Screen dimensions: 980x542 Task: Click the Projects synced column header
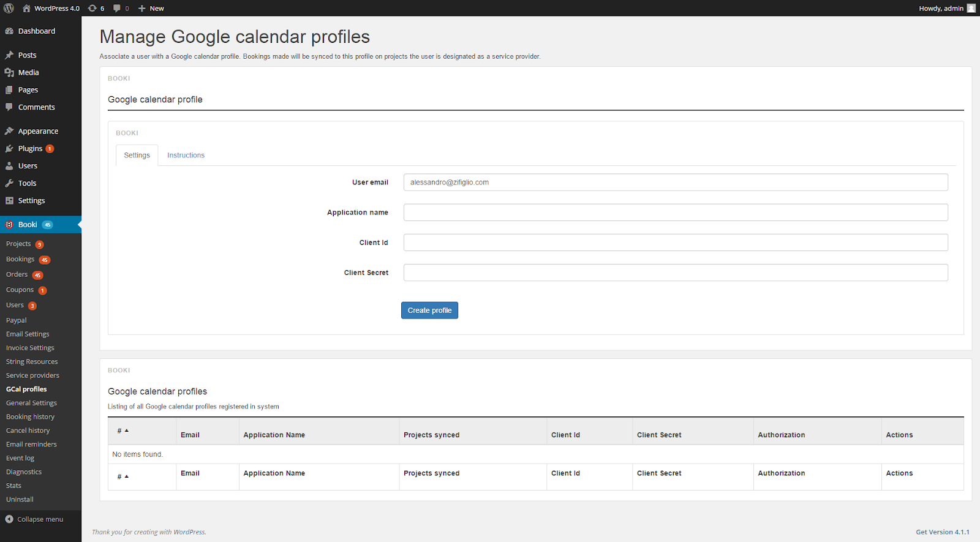(x=431, y=435)
